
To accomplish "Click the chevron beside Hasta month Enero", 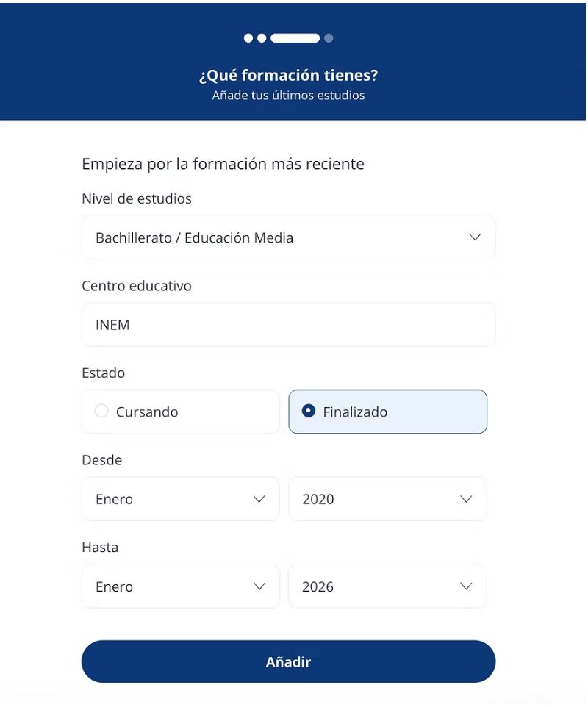I will [259, 586].
